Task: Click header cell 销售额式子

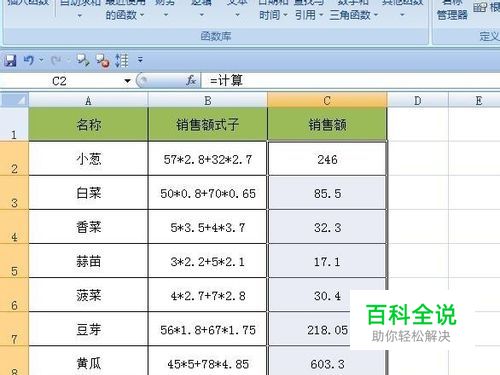Action: [x=208, y=125]
